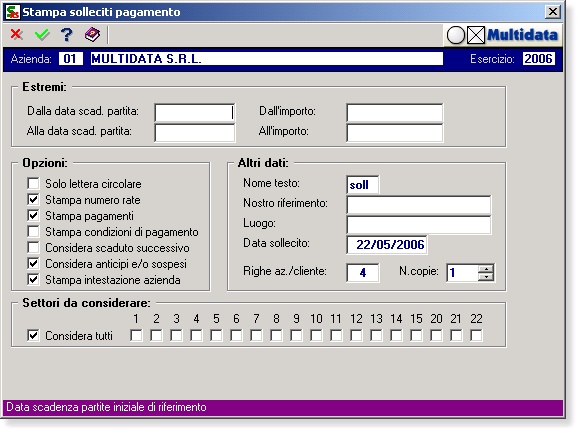
Task: Toggle Considera anticipi e/o sospesi
Action: 33,263
